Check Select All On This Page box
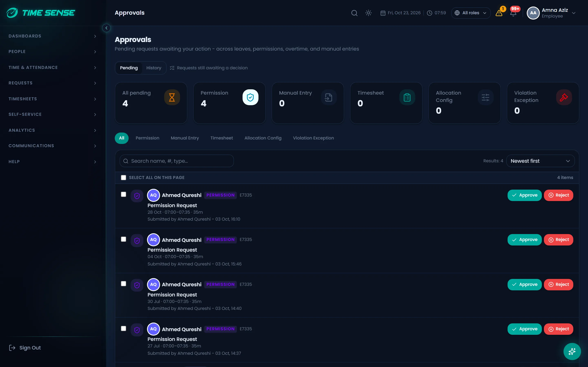The image size is (588, 367). coord(124,178)
